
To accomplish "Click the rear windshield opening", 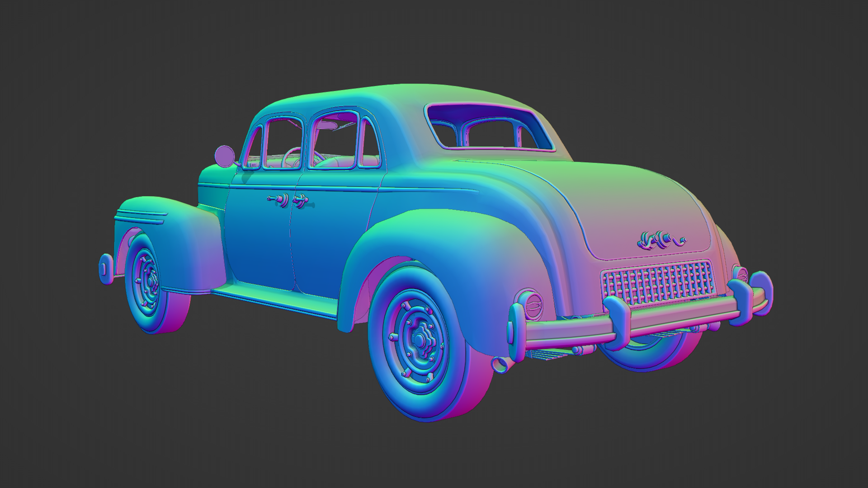I will [x=491, y=127].
